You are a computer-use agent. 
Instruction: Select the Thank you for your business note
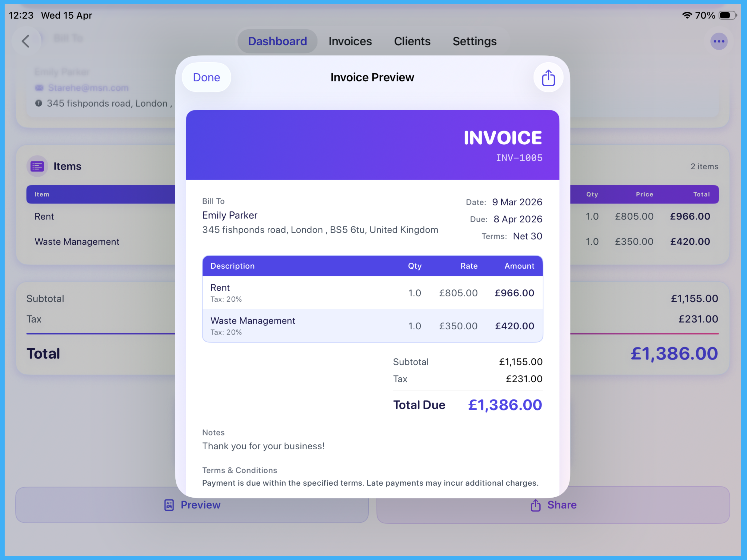[263, 446]
